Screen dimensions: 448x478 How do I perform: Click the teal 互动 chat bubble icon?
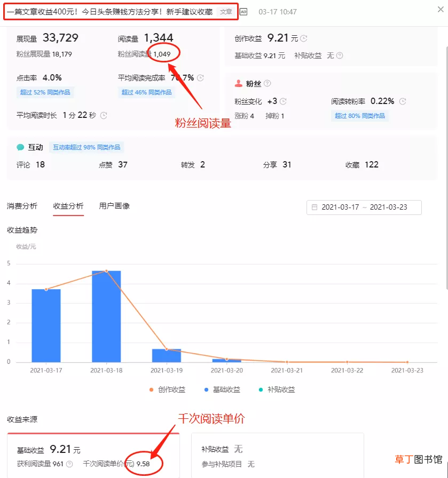tap(20, 147)
